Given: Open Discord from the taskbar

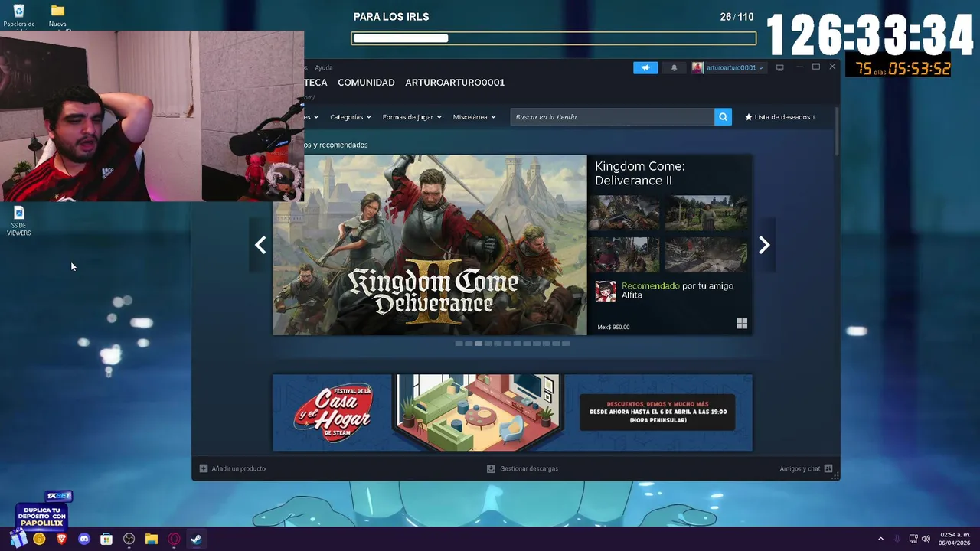Looking at the screenshot, I should [x=84, y=539].
